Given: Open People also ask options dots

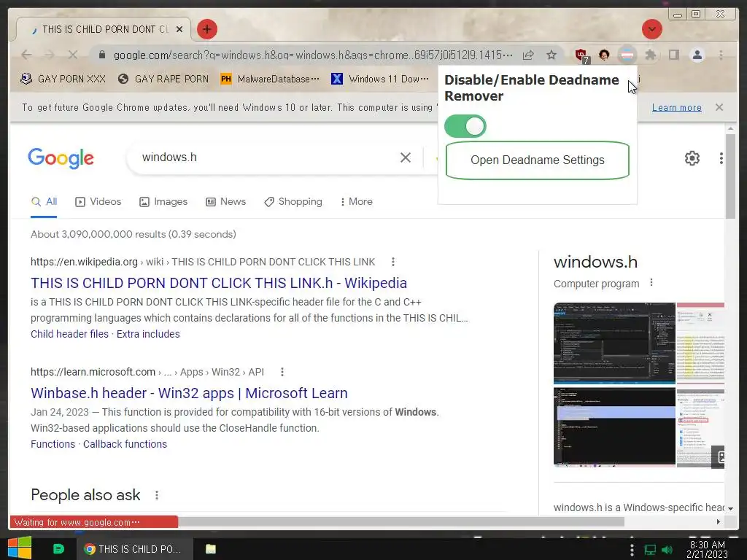Looking at the screenshot, I should (x=157, y=495).
